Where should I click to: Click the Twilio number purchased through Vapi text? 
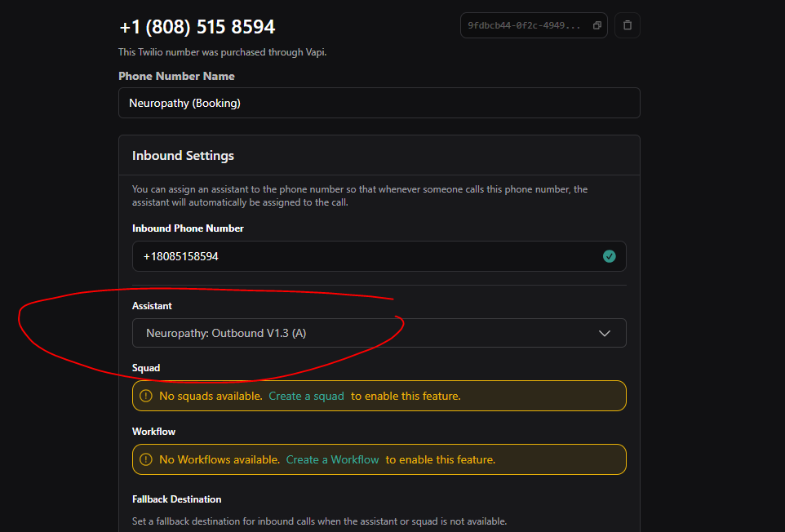coord(222,52)
